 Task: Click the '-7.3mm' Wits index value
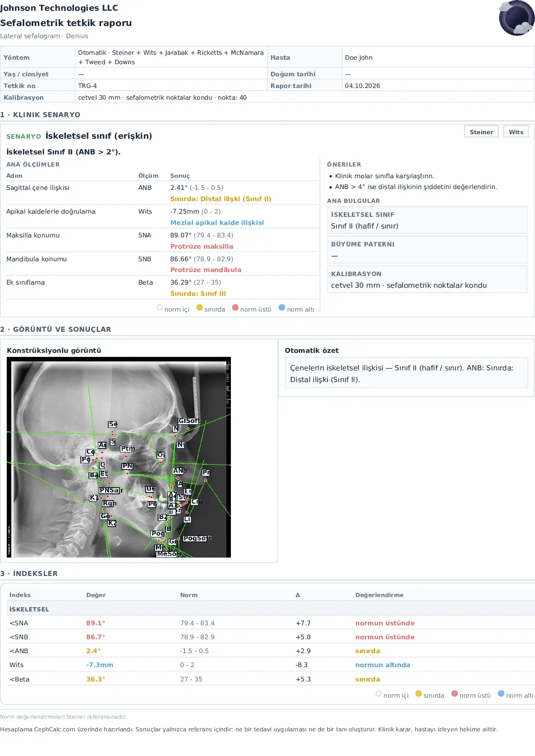tap(100, 665)
